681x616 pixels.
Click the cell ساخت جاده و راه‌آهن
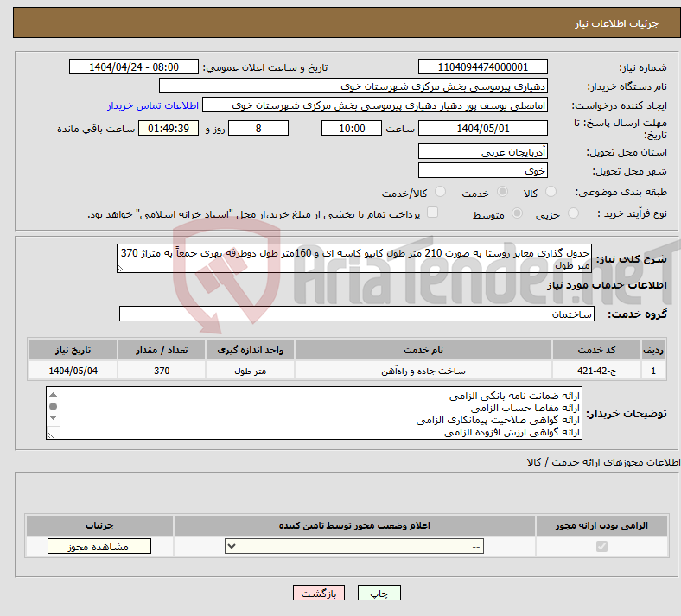(423, 371)
